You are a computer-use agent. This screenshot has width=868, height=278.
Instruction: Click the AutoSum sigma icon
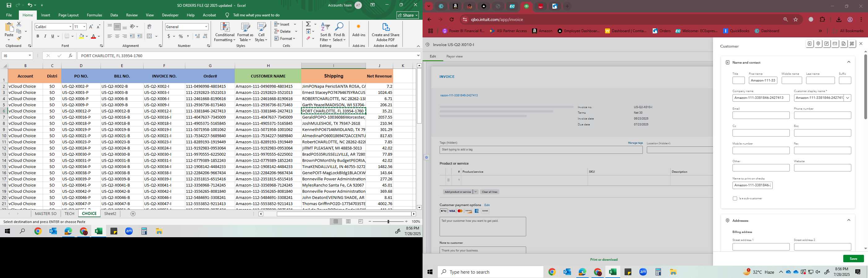coord(308,24)
